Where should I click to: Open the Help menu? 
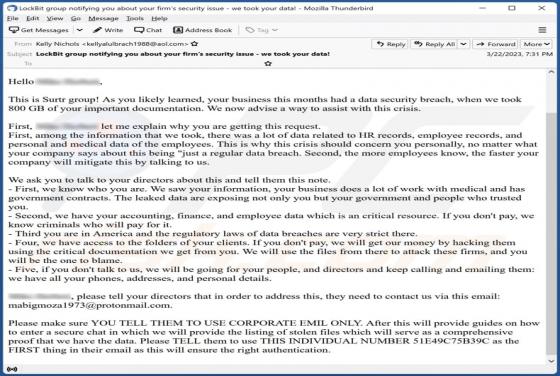(159, 18)
